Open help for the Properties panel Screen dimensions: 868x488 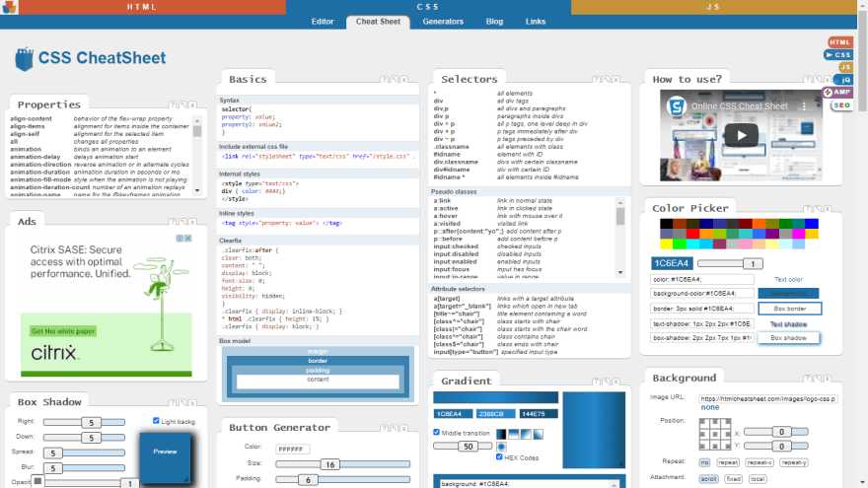pyautogui.click(x=173, y=105)
